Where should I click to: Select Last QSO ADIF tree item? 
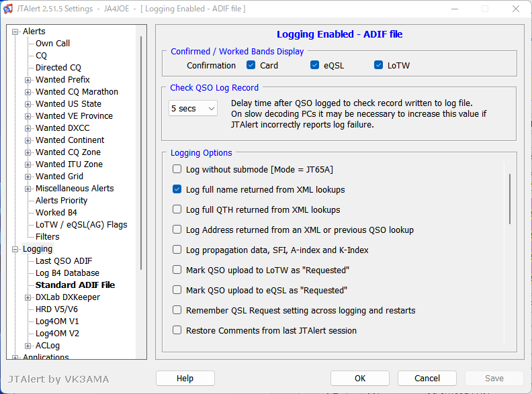coord(64,261)
